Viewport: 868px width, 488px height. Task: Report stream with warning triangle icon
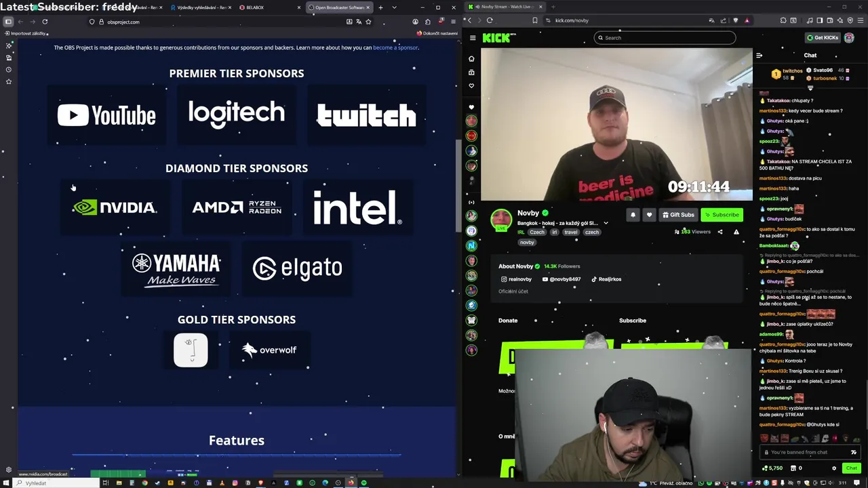coord(736,232)
